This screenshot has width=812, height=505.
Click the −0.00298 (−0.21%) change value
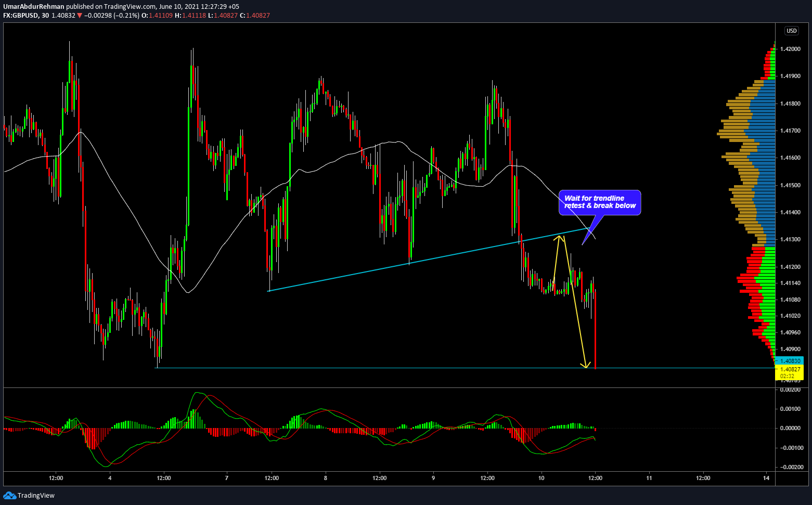[111, 16]
